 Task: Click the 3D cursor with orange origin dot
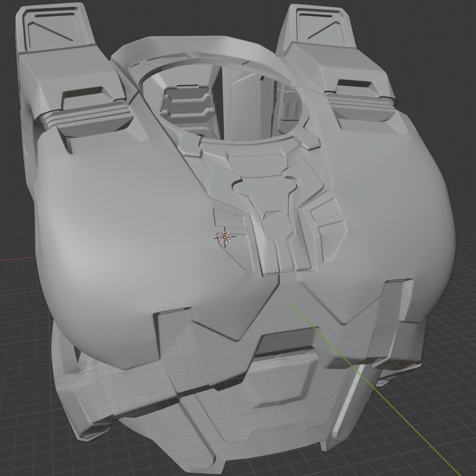225,237
